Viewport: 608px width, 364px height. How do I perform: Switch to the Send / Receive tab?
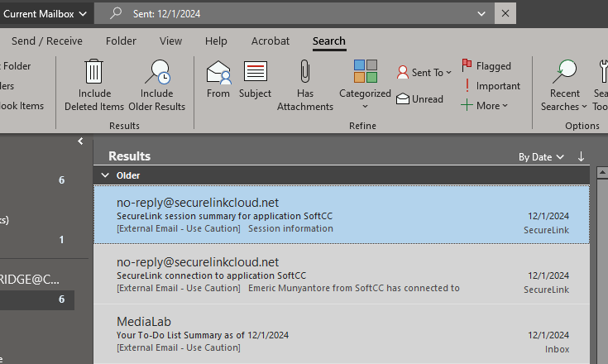[x=47, y=41]
